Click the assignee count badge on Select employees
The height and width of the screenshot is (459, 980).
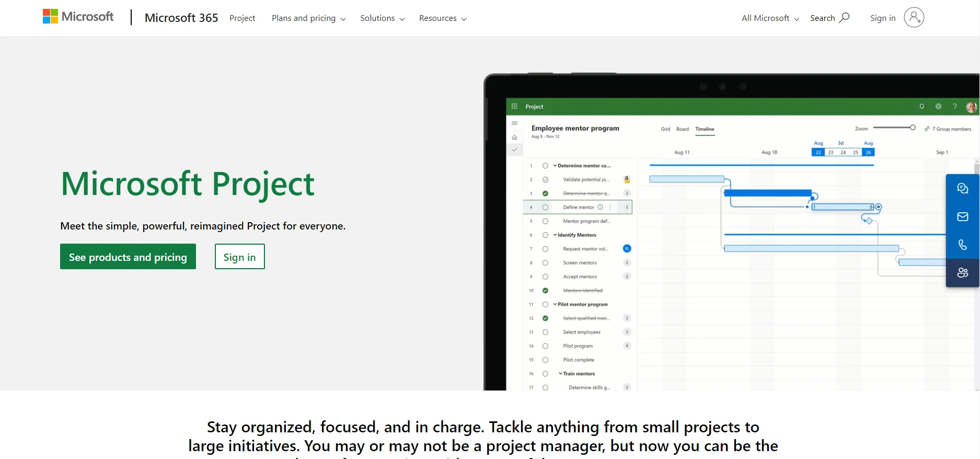[x=627, y=332]
